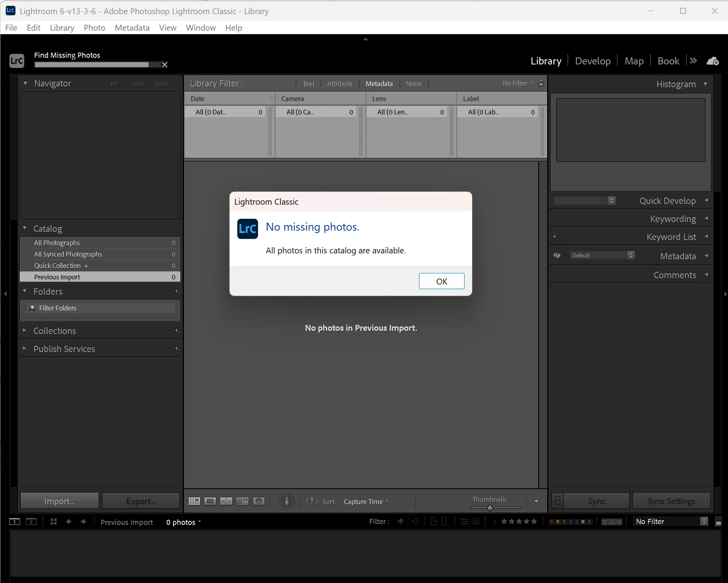
Task: Open toolbar content dropdown arrow
Action: 536,501
